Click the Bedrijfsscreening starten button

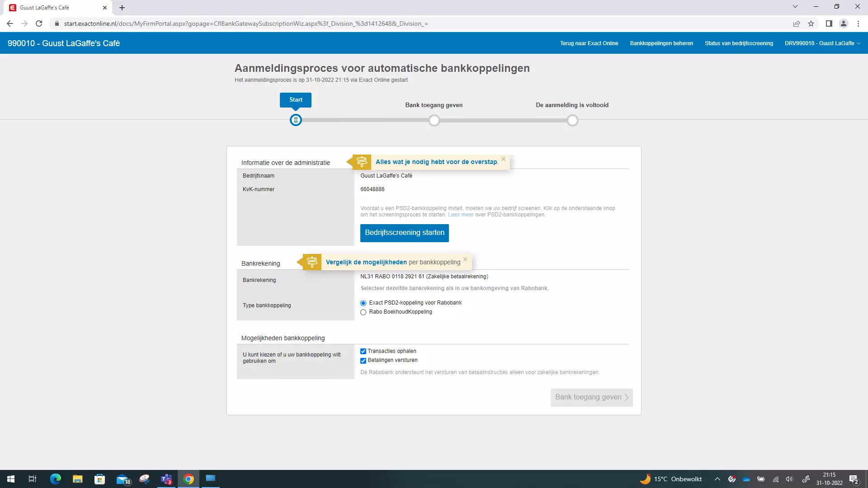coord(404,233)
